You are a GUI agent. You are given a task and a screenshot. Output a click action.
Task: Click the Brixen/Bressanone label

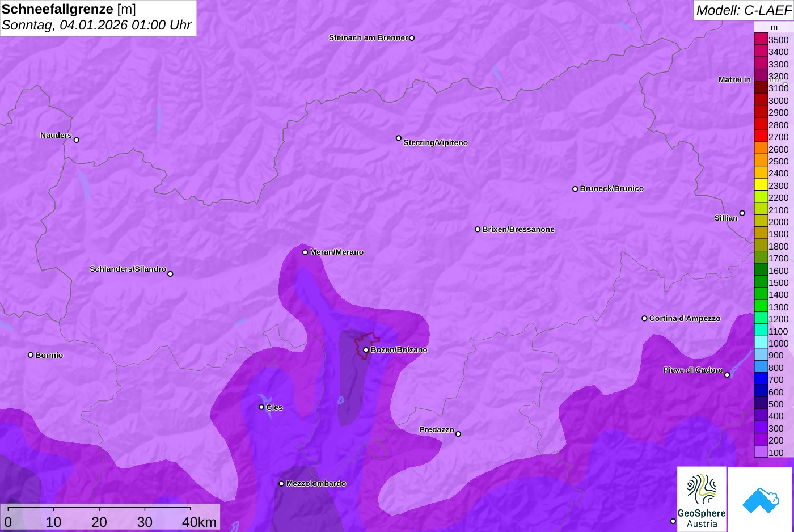click(518, 230)
